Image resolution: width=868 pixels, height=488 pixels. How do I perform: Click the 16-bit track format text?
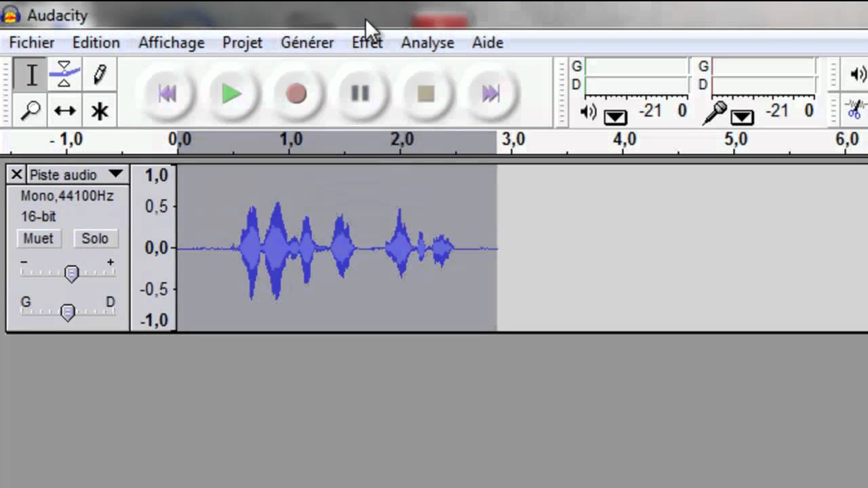coord(38,217)
